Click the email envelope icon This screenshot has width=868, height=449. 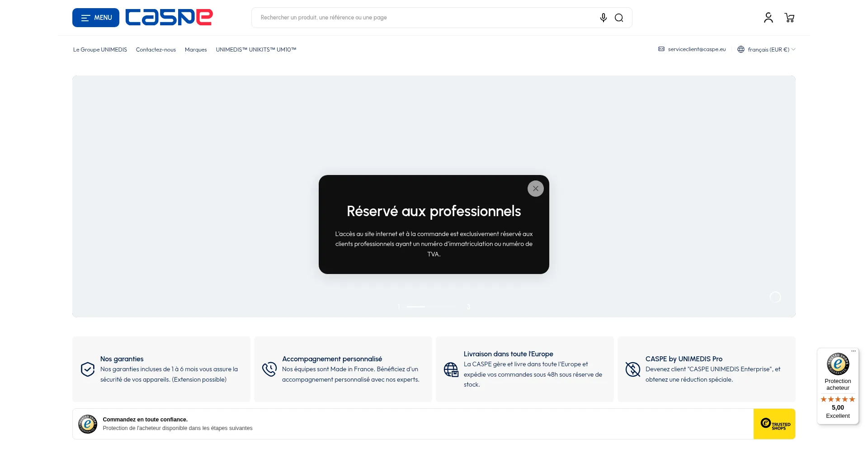(661, 49)
